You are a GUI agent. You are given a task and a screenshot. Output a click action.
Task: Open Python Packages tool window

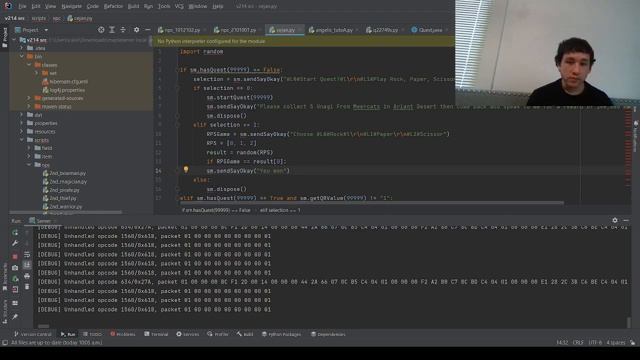pyautogui.click(x=281, y=334)
